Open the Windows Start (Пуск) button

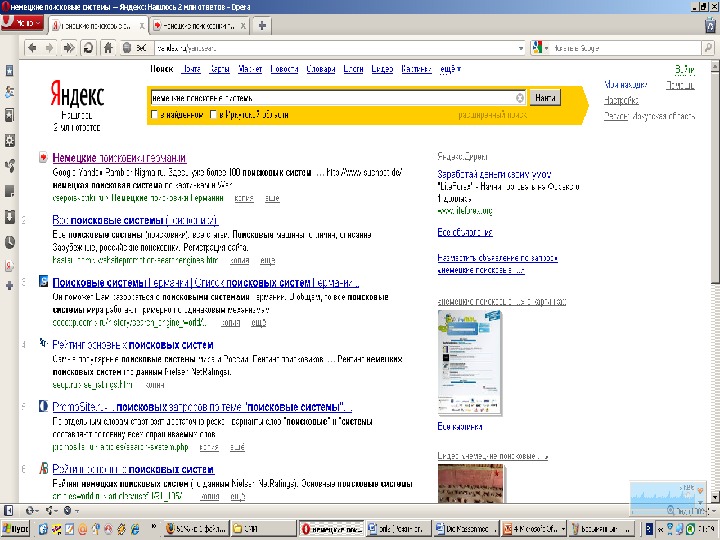pyautogui.click(x=15, y=529)
